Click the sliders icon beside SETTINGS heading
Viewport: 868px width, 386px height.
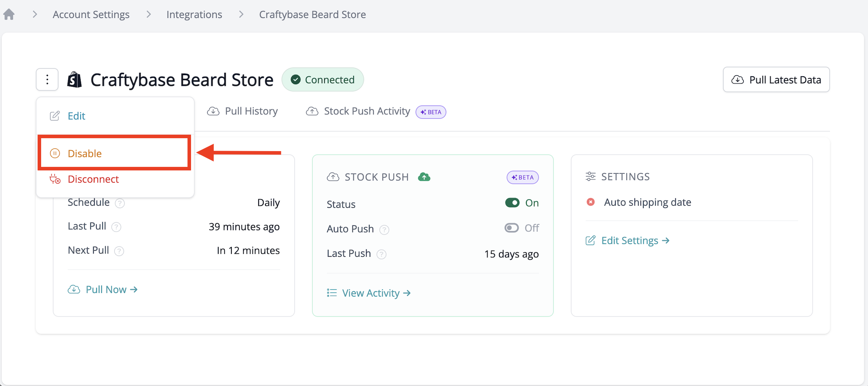coord(590,177)
